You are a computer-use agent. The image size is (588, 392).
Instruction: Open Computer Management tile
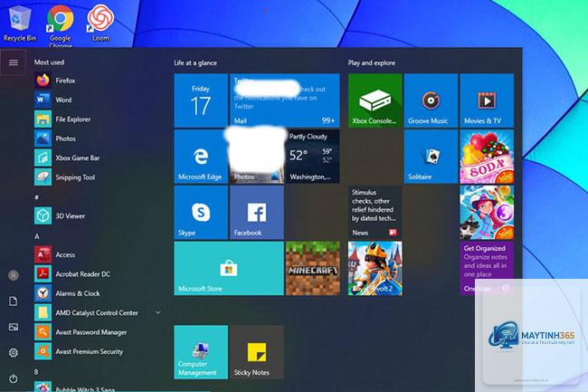pyautogui.click(x=201, y=352)
